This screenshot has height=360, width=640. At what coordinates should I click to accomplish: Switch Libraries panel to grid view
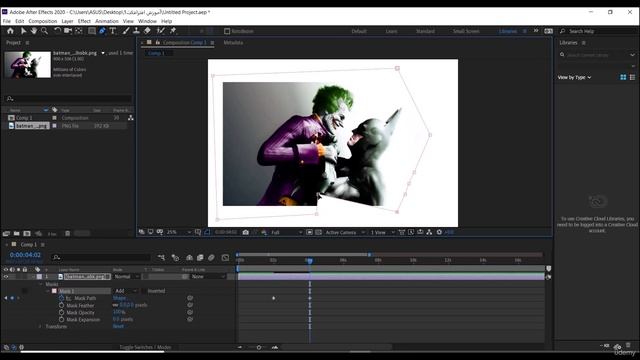623,77
